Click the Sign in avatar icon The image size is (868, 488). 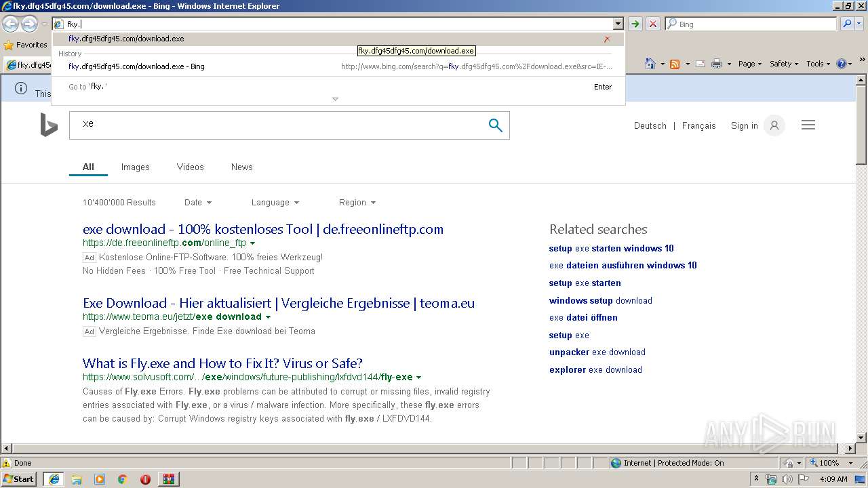pyautogui.click(x=774, y=125)
